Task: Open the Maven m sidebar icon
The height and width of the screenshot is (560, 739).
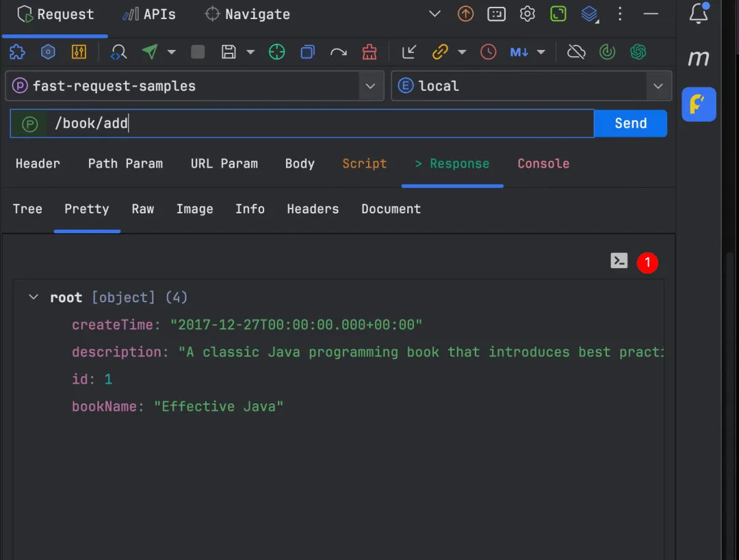Action: 699,58
